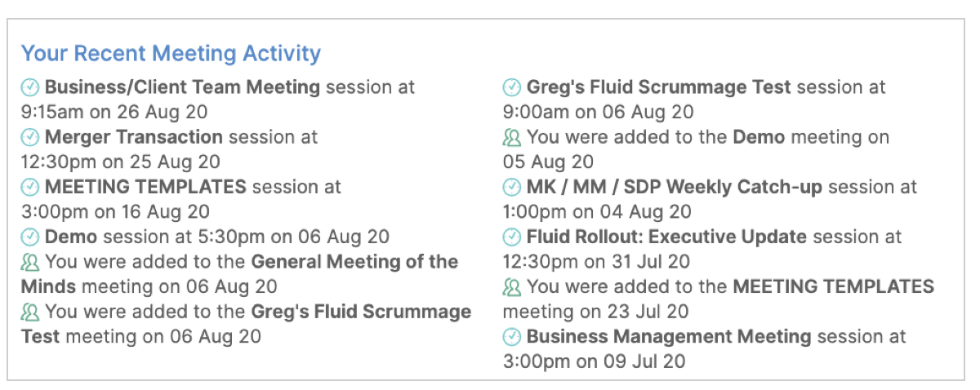The image size is (980, 390).
Task: Click the clock icon beside Business Management Meeting
Action: pyautogui.click(x=512, y=337)
